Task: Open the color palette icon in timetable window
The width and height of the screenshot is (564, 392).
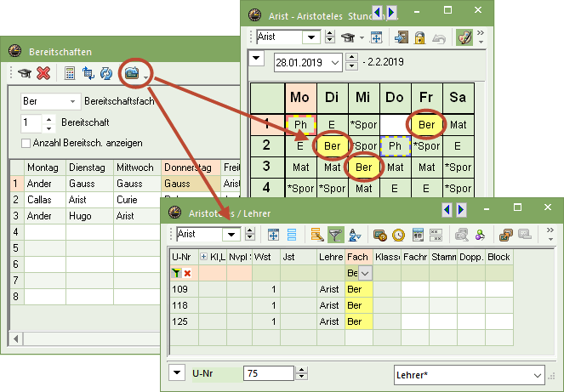Action: 464,37
